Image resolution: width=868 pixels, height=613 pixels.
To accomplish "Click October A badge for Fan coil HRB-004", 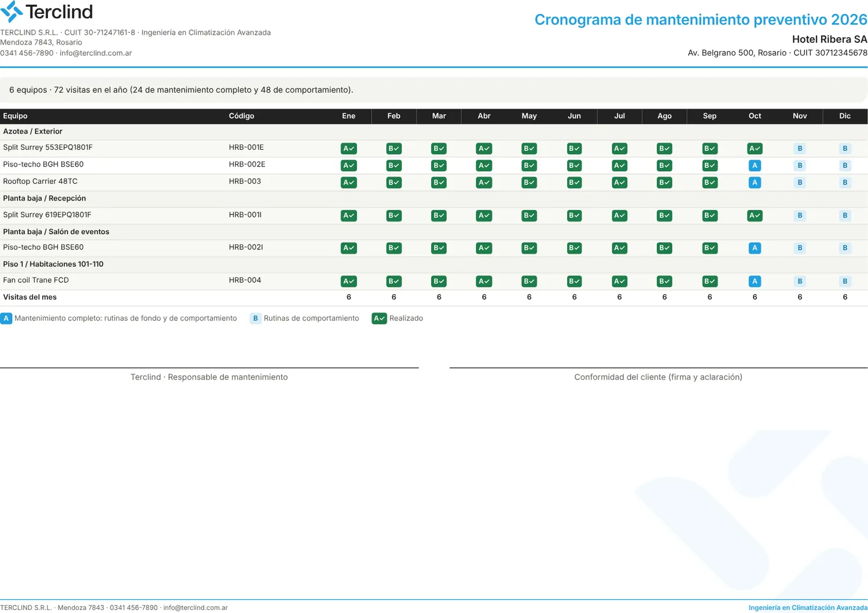I will [755, 282].
